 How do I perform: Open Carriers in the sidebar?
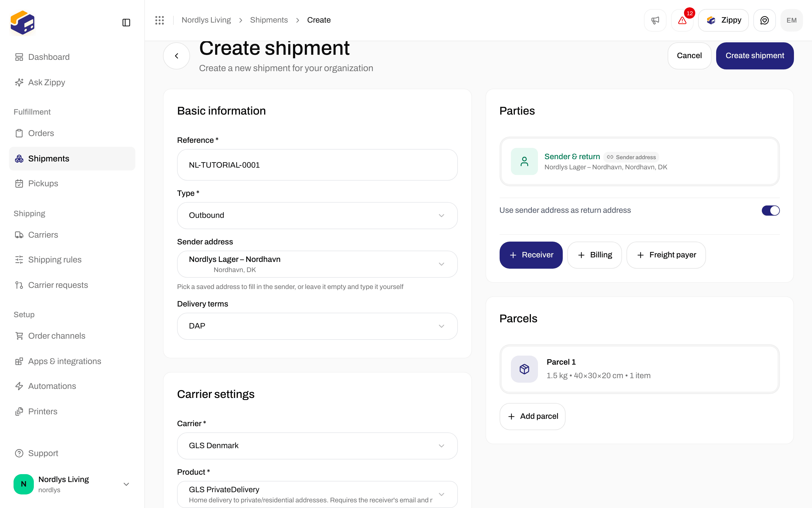(x=72, y=235)
